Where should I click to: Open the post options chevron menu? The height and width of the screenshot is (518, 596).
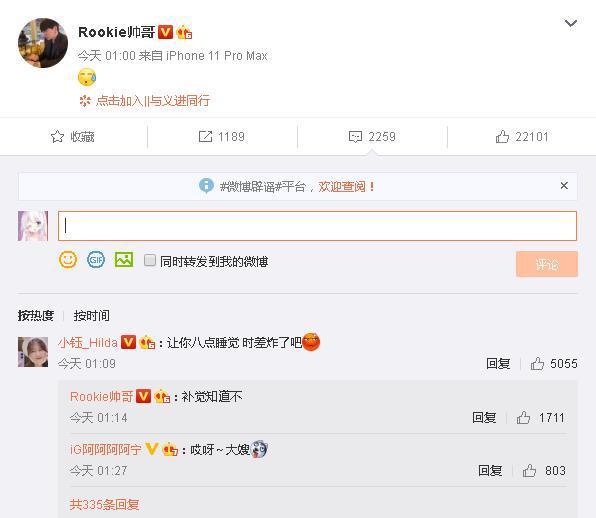pos(571,23)
